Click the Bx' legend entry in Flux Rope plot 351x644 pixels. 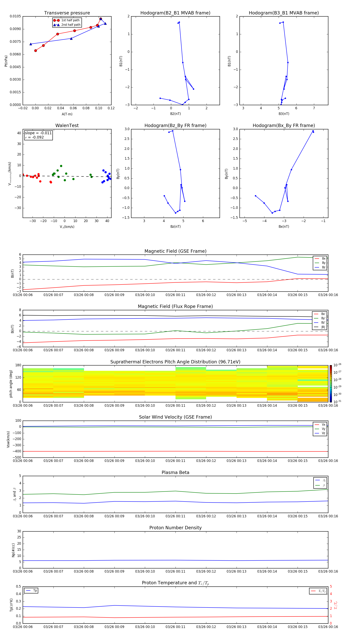click(320, 314)
